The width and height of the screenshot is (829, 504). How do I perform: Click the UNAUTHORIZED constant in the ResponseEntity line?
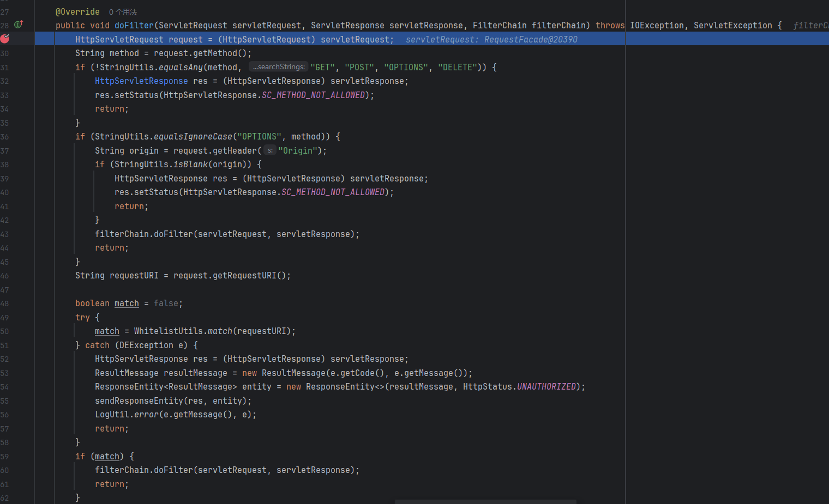pos(546,387)
